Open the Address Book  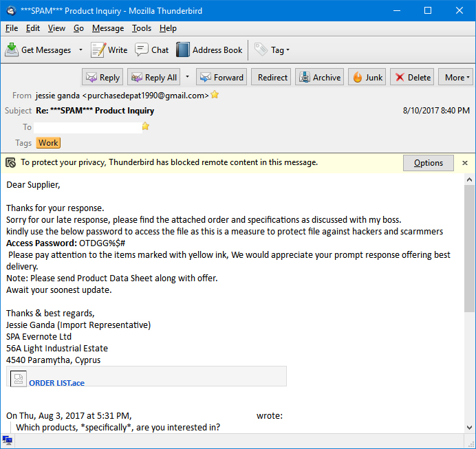210,50
